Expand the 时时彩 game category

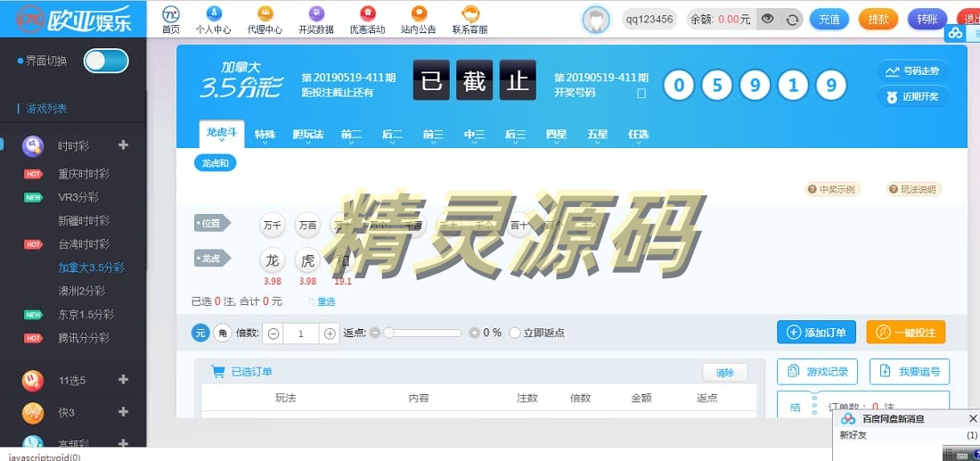[x=123, y=145]
